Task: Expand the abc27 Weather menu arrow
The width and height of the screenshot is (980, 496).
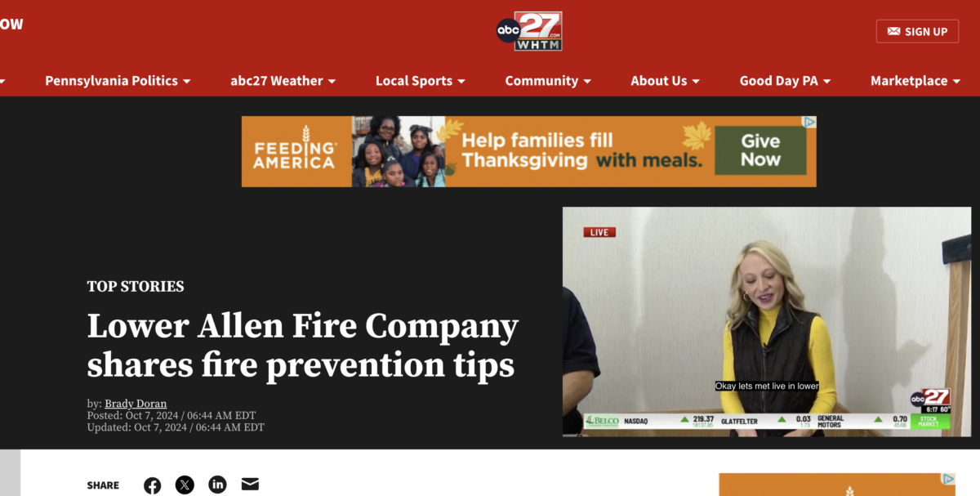Action: point(332,82)
